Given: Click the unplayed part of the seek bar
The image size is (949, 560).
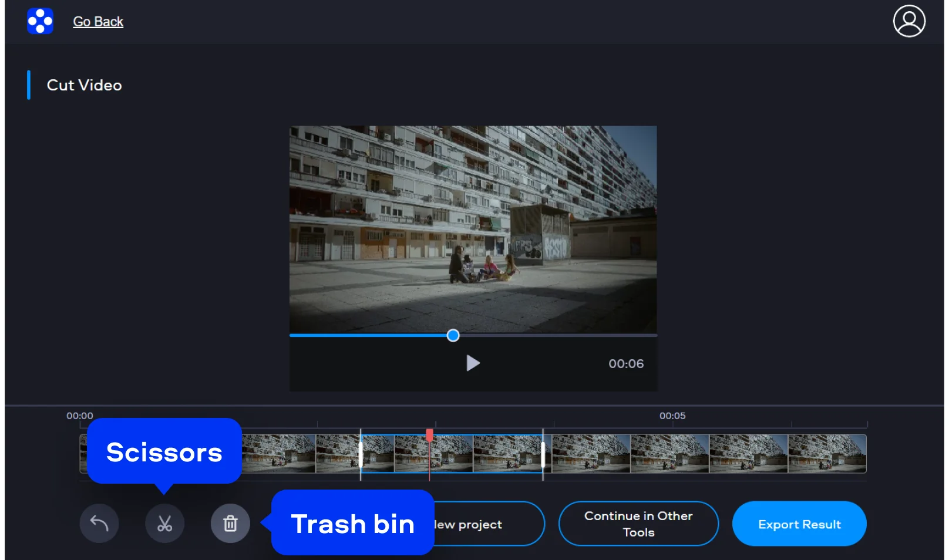Looking at the screenshot, I should coord(558,335).
